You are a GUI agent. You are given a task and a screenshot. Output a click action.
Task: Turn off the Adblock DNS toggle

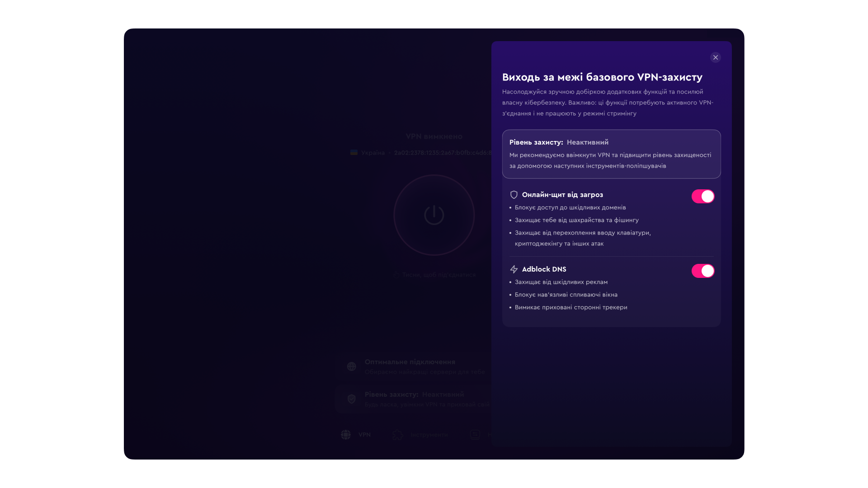[x=703, y=271]
